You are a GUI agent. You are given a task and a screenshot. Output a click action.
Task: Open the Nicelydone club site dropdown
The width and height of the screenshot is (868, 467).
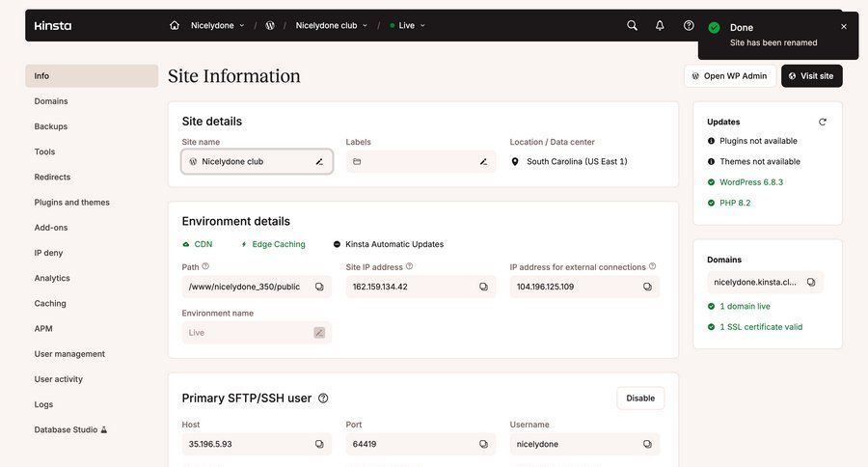coord(331,25)
